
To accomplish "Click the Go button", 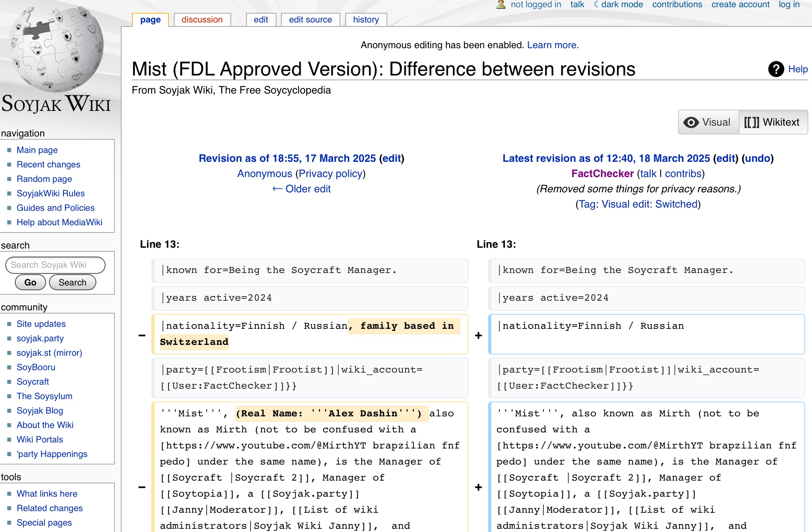I will coord(31,282).
